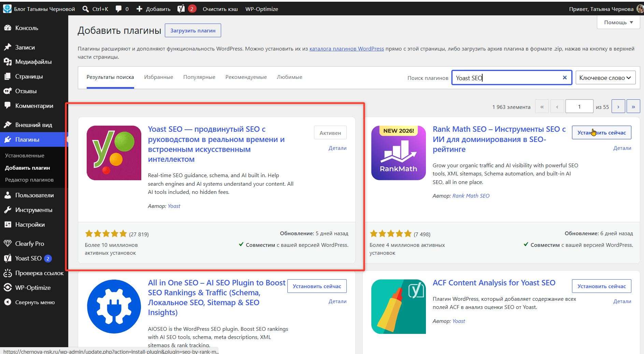Click the Медиафайлы media icon
The image size is (644, 354).
tap(8, 62)
